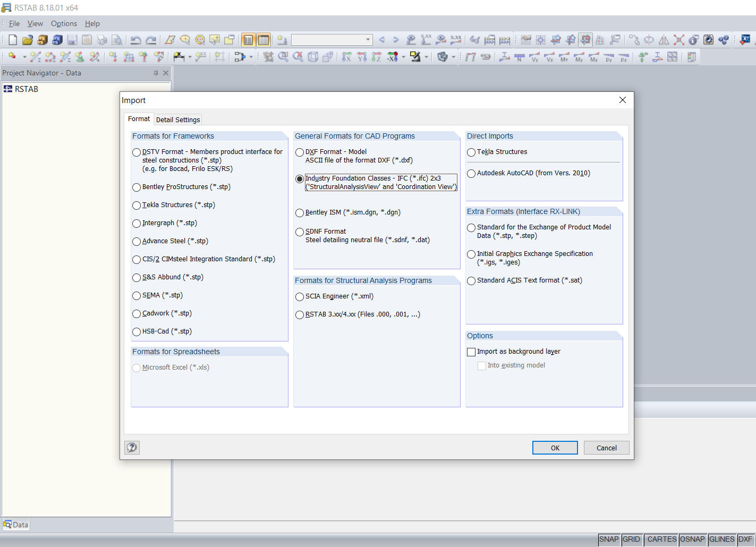
Task: Enable the Import as background layer checkbox
Action: coord(471,352)
